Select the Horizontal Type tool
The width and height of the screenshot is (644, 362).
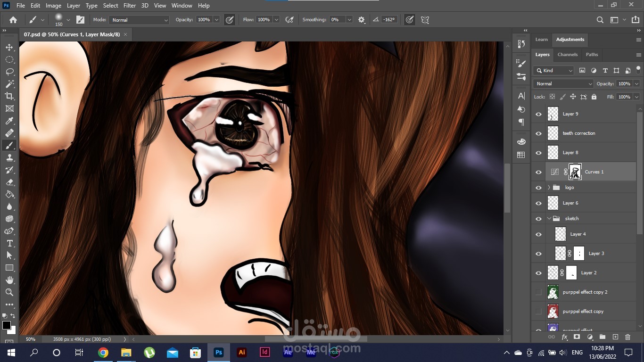point(9,243)
